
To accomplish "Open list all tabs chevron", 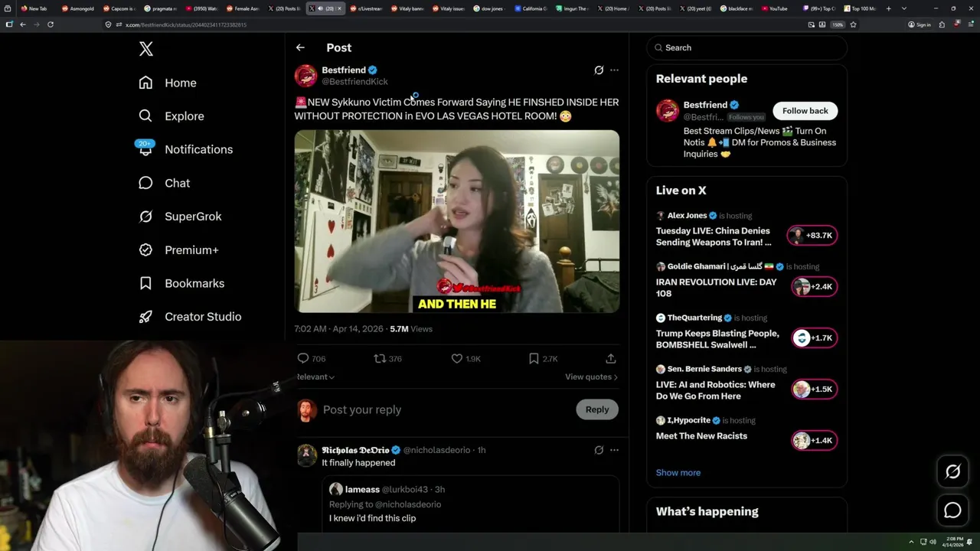I will (x=904, y=8).
